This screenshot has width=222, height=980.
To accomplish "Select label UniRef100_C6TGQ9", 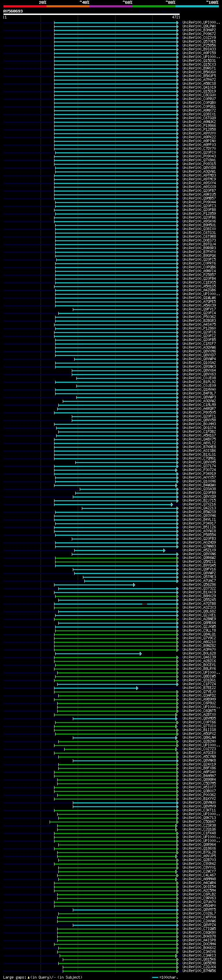I will click(199, 118).
